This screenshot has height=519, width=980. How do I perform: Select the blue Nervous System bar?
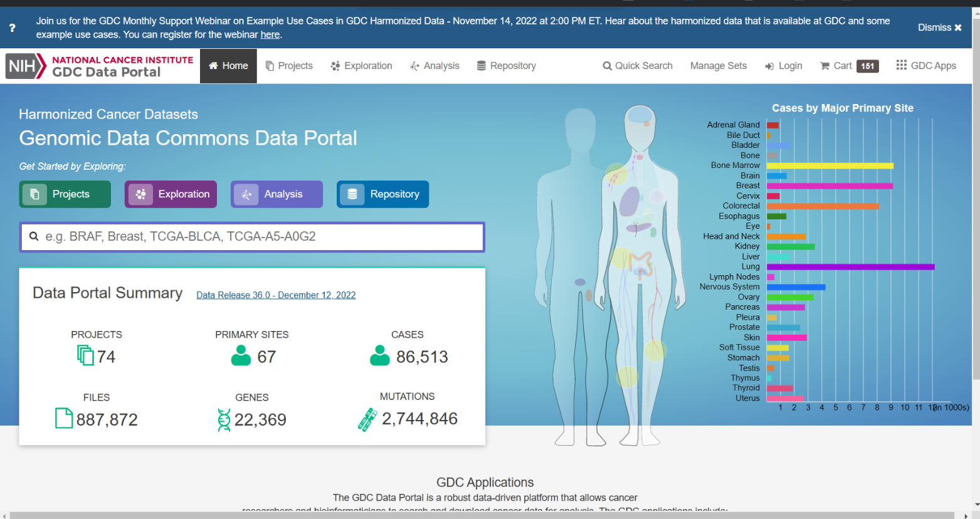click(796, 287)
